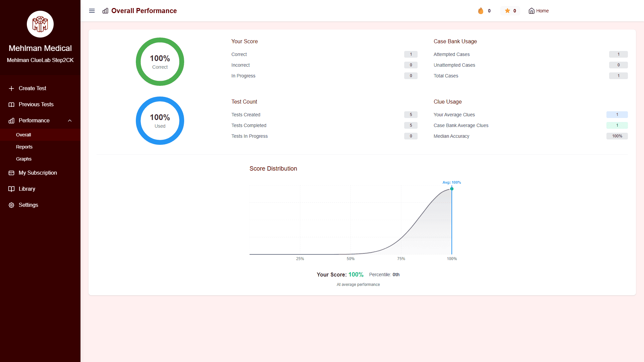Click the Home house icon
The height and width of the screenshot is (362, 644).
[x=532, y=11]
